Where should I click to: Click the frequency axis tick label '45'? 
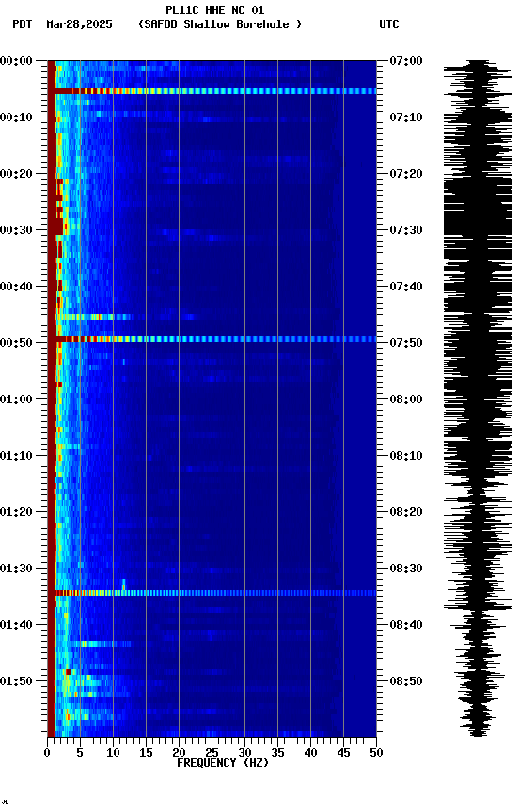[x=343, y=753]
